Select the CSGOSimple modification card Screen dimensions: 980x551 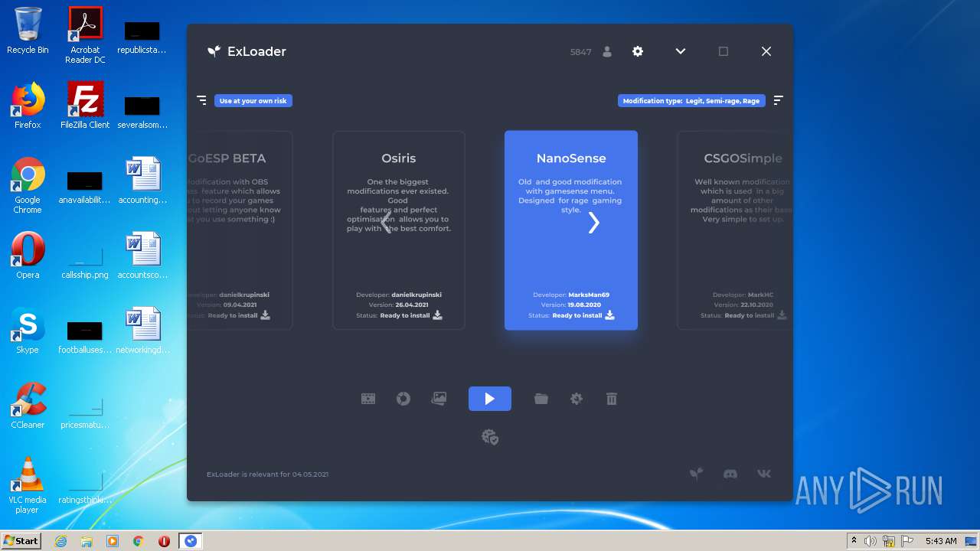click(735, 230)
